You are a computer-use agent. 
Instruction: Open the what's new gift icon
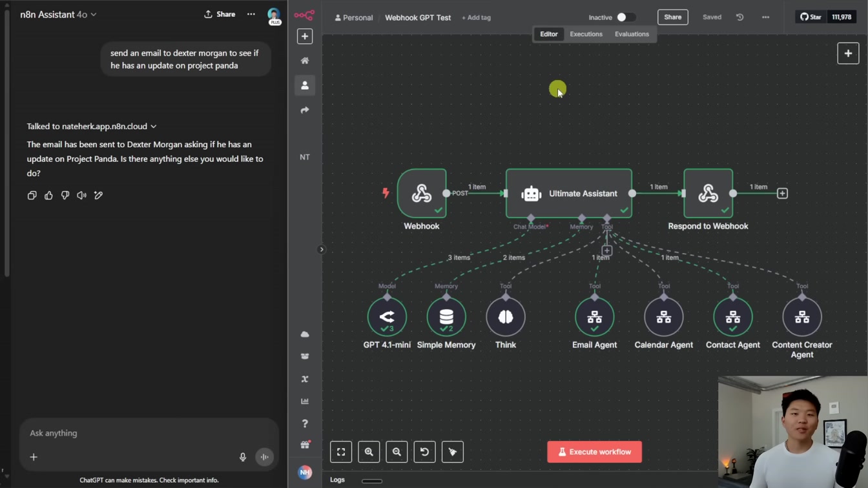(x=305, y=445)
